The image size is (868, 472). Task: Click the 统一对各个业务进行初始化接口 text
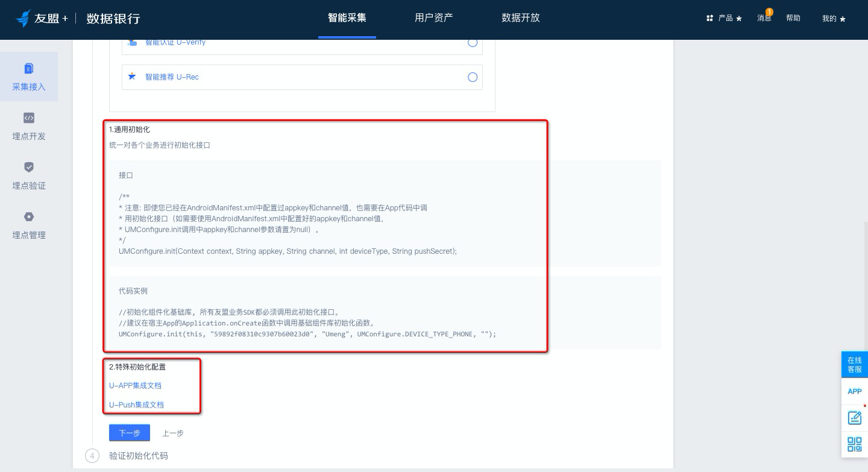click(x=160, y=145)
